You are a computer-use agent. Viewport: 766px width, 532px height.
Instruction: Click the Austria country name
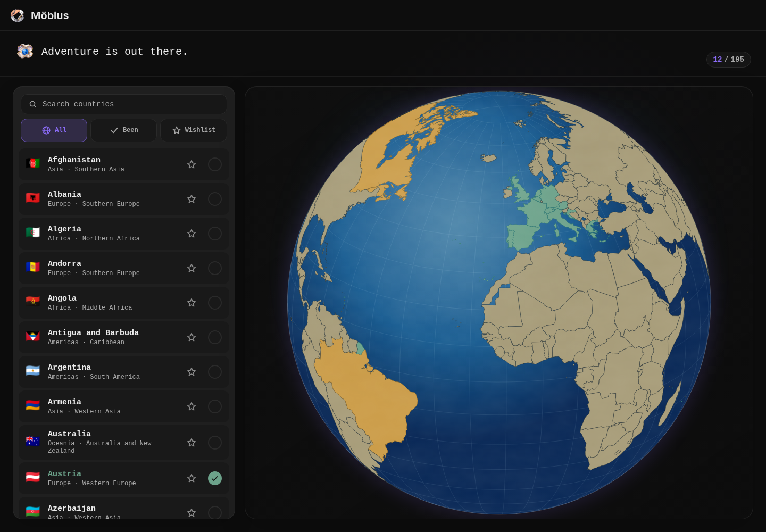[64, 474]
